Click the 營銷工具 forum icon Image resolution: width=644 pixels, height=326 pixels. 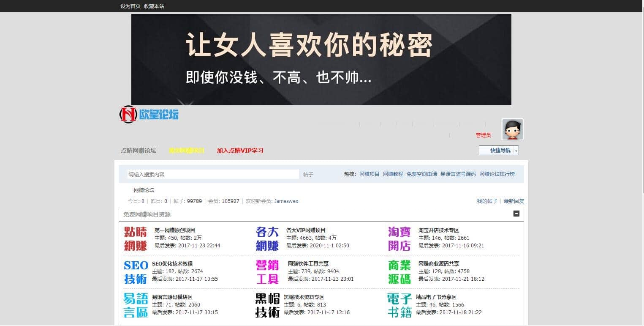pos(267,272)
